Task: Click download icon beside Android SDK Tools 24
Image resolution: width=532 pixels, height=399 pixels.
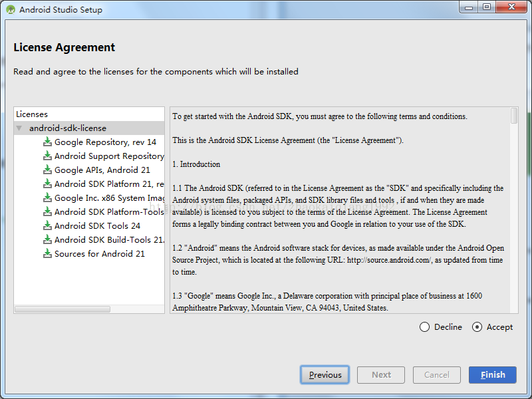Action: [x=47, y=225]
